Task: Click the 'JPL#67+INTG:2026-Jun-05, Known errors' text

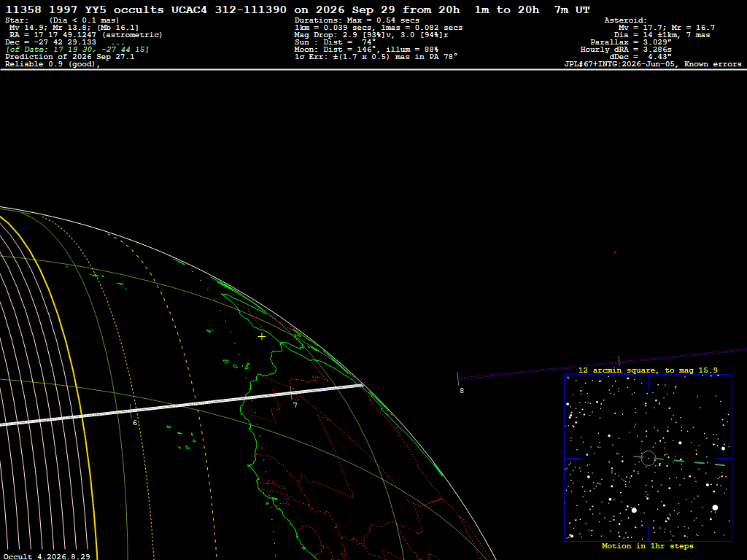Action: coord(653,64)
